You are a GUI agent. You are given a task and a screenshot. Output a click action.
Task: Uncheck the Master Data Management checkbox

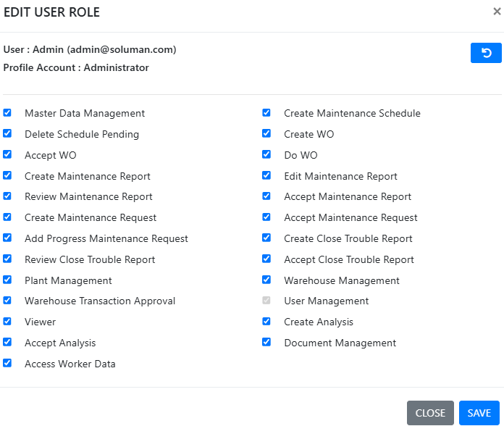(7, 113)
